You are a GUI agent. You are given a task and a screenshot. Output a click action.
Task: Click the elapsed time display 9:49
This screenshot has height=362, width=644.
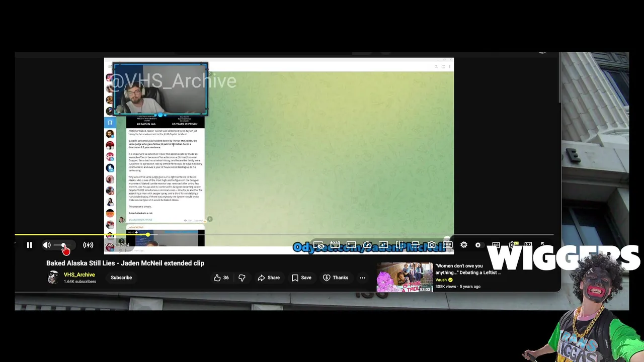tap(109, 245)
